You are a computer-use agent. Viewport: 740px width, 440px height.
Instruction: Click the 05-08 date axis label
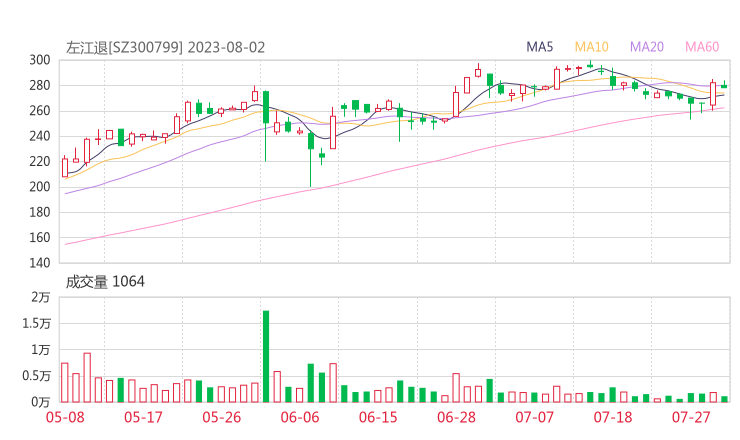point(65,417)
